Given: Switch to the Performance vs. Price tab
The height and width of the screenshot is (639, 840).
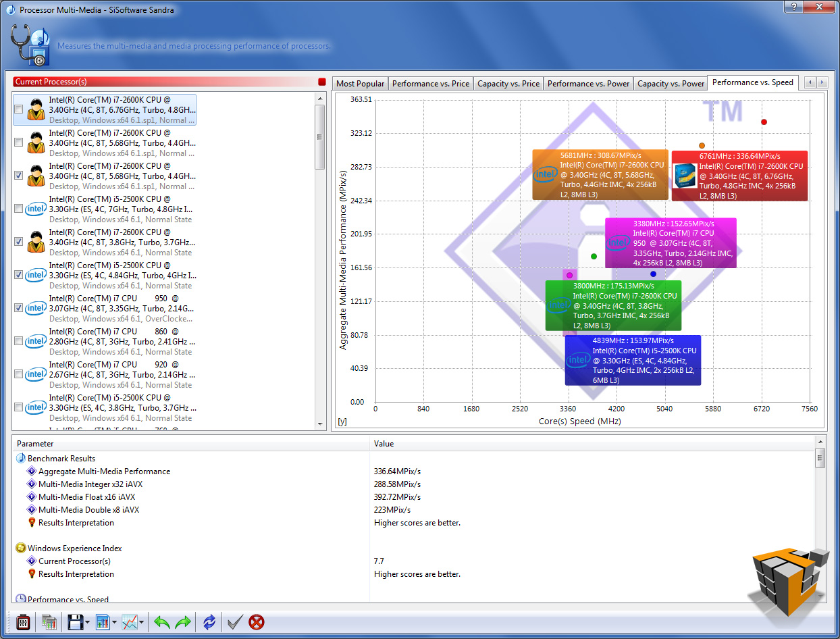Looking at the screenshot, I should point(430,84).
